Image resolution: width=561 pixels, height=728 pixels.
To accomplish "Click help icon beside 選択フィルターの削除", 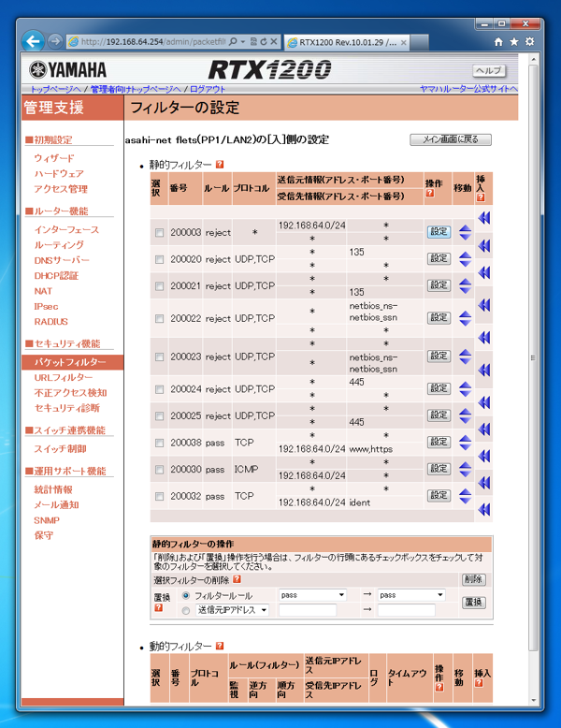I will pyautogui.click(x=237, y=579).
